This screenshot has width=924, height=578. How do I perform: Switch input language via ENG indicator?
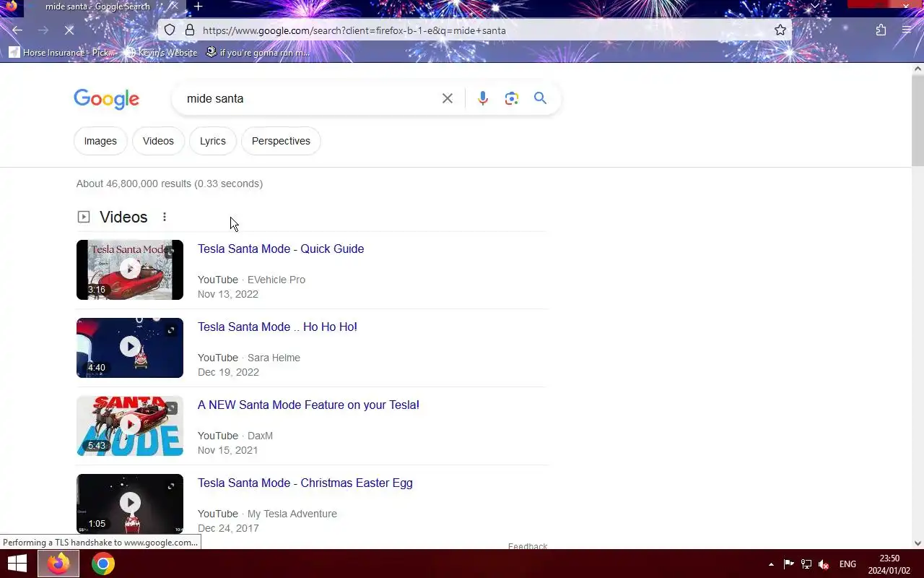click(x=847, y=564)
